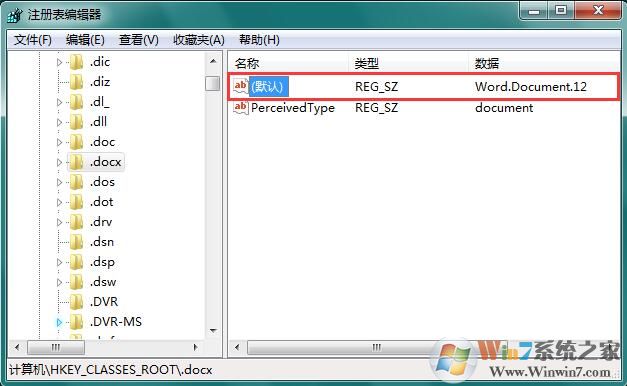Select the (默认) value name
Viewport: 627px width, 386px height.
pos(268,86)
